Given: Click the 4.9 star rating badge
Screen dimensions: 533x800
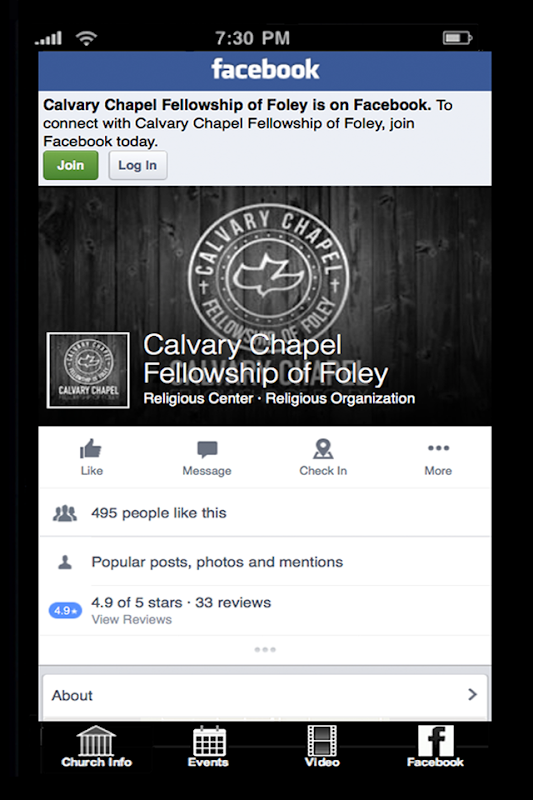Looking at the screenshot, I should pos(65,610).
